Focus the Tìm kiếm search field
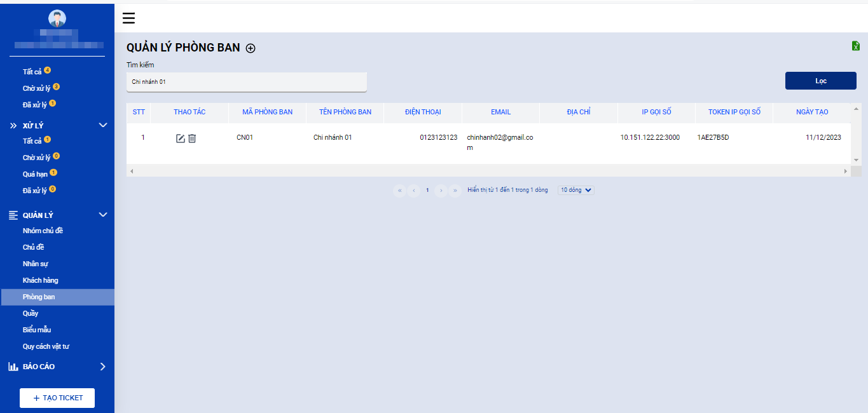Screen dimensions: 868x413 (247, 82)
